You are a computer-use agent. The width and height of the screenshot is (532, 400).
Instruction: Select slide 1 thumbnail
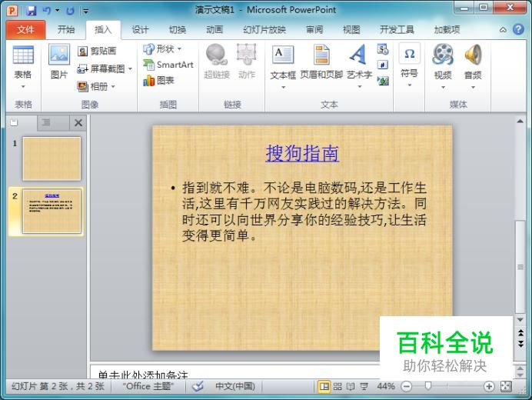(52, 158)
